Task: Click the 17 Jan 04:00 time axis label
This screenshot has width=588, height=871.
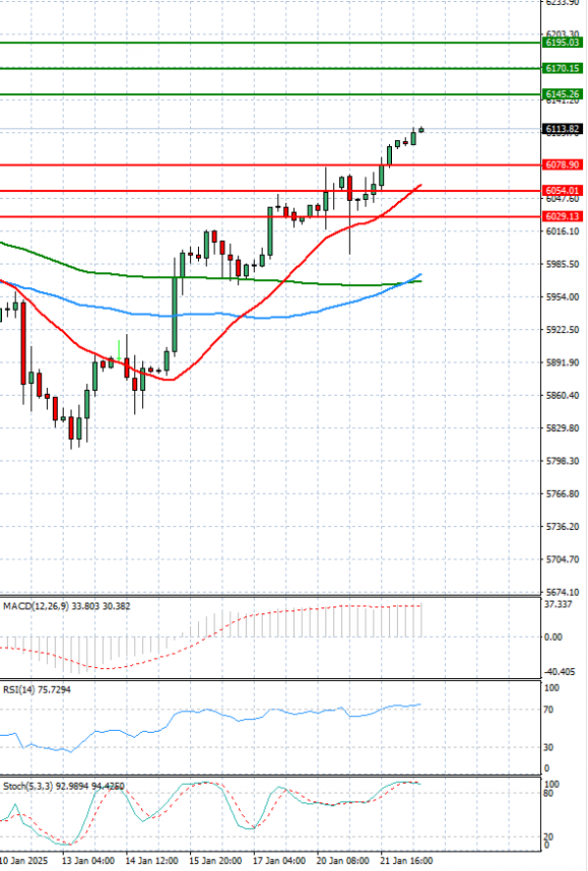Action: [x=279, y=860]
